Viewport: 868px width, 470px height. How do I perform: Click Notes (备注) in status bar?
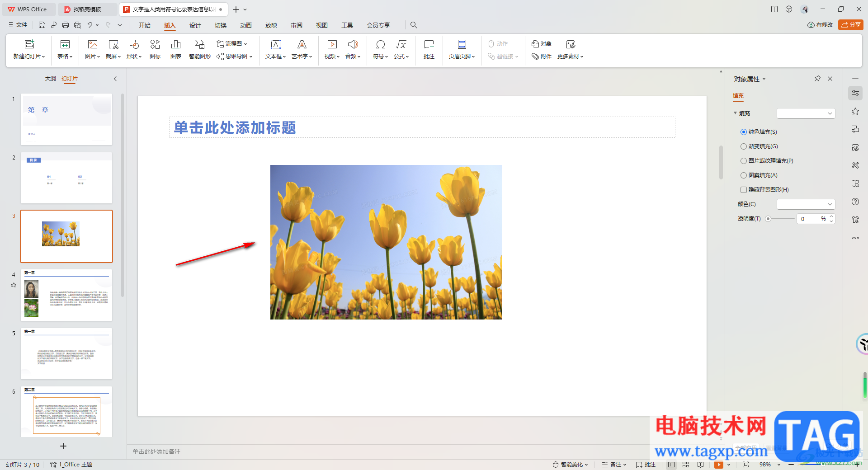pos(614,465)
